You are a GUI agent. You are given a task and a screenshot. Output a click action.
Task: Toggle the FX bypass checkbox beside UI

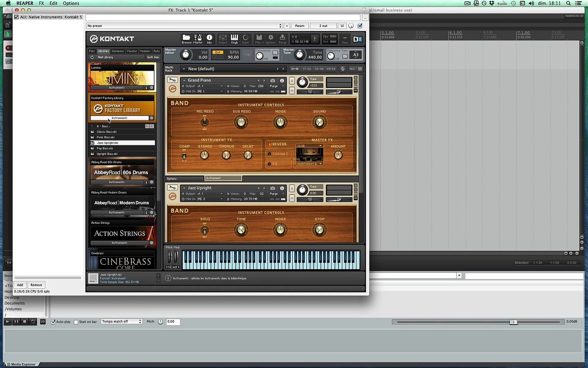[360, 26]
